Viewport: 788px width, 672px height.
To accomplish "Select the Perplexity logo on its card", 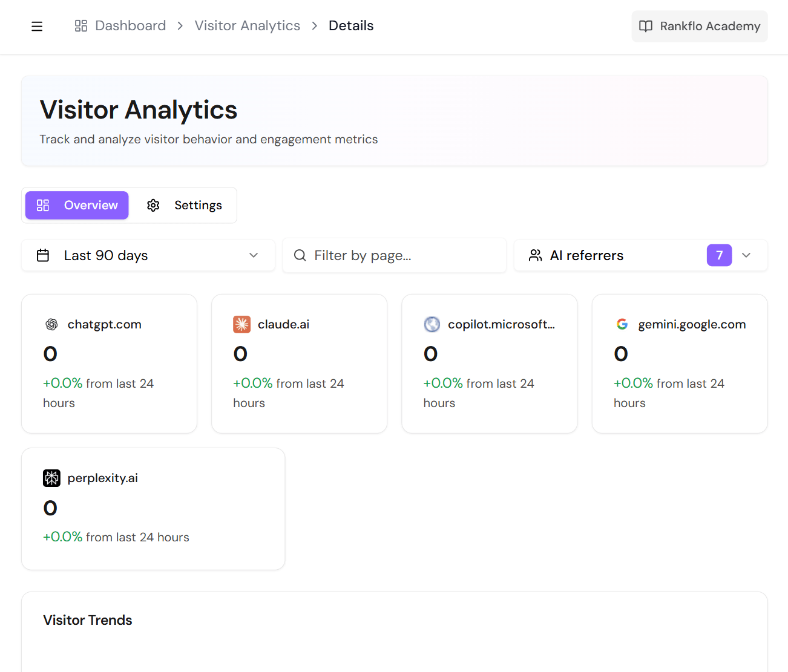I will pos(51,478).
